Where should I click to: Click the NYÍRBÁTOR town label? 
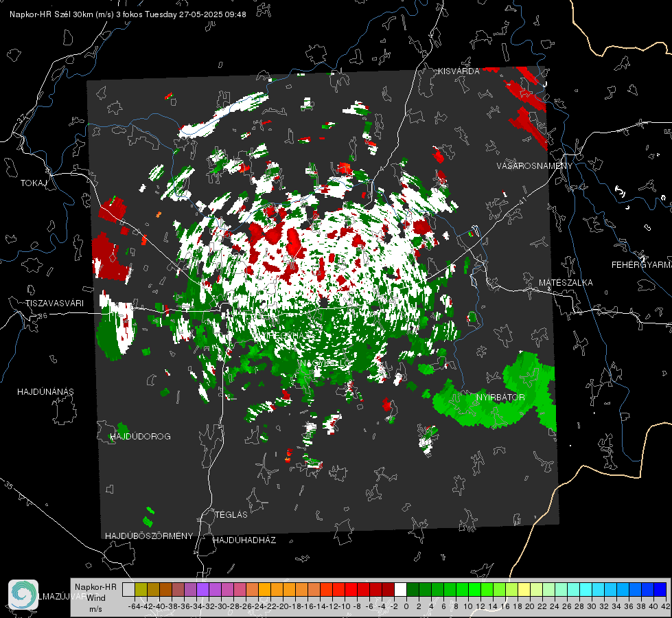pyautogui.click(x=500, y=398)
